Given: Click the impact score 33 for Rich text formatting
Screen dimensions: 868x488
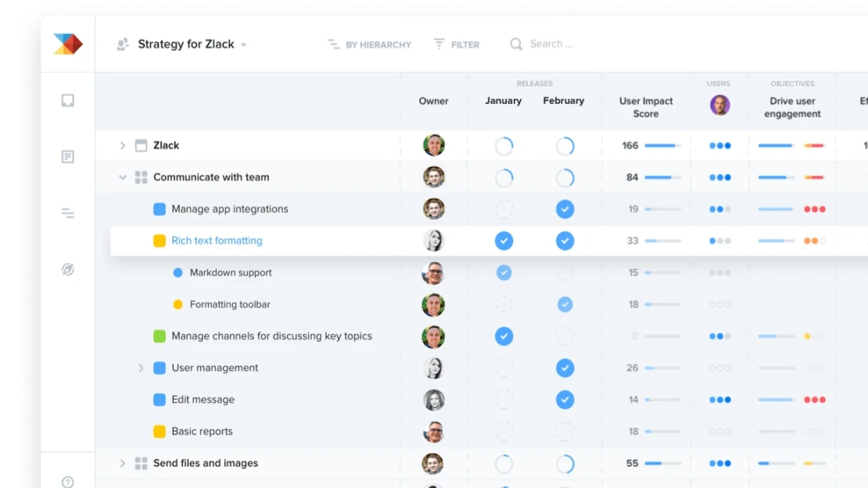Looking at the screenshot, I should (x=632, y=240).
